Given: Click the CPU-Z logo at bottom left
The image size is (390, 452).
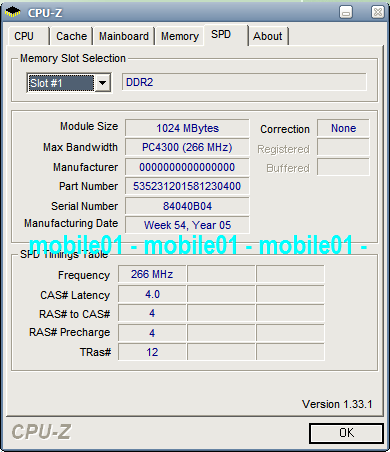Looking at the screenshot, I should click(41, 432).
